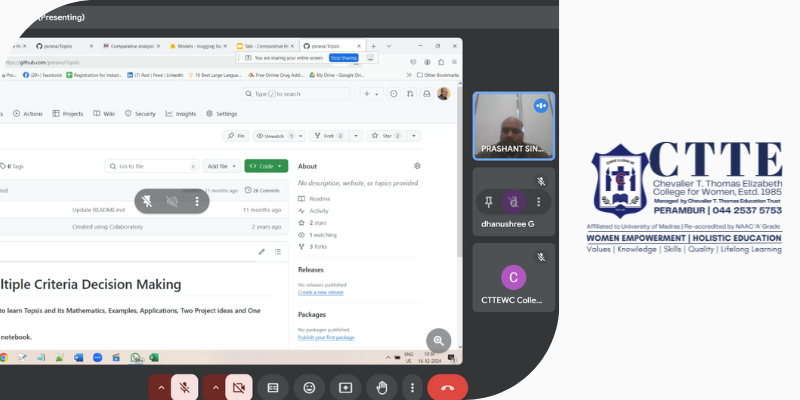
Task: Expand the Fork dropdown arrow
Action: pos(356,136)
